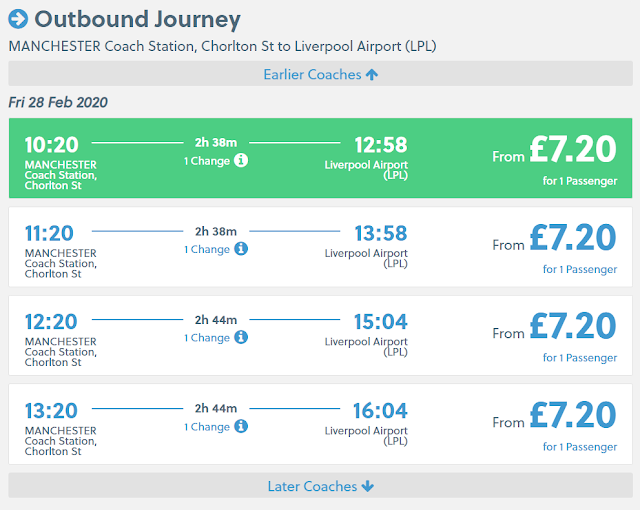Click the up arrow beside Earlier Coaches
The image size is (640, 510).
pos(372,74)
